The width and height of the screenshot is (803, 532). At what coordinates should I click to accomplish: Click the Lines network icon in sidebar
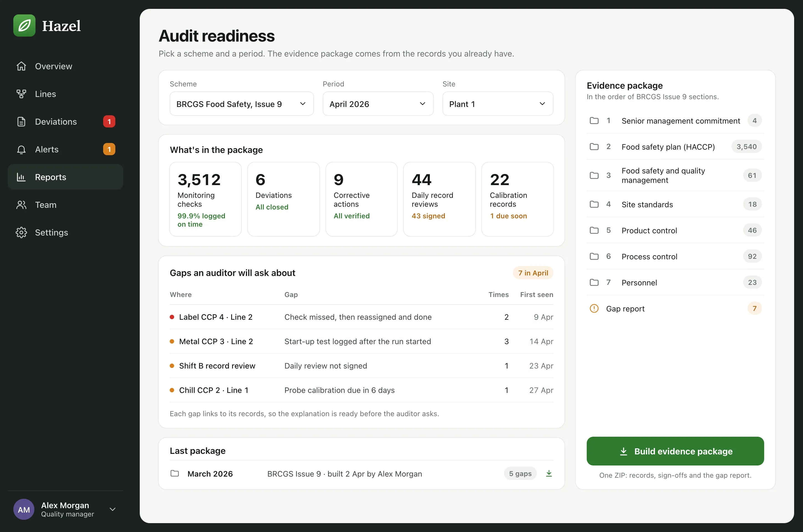click(21, 94)
